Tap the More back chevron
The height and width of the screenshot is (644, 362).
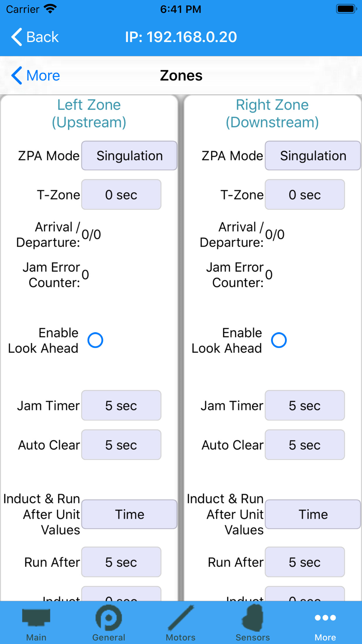[17, 75]
